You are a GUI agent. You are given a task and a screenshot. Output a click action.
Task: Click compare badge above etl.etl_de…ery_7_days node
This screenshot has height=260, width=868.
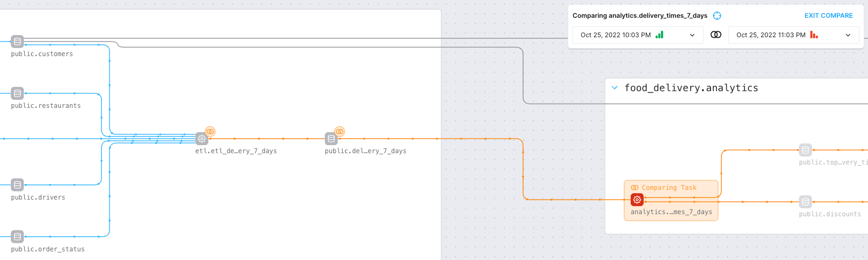pyautogui.click(x=210, y=131)
